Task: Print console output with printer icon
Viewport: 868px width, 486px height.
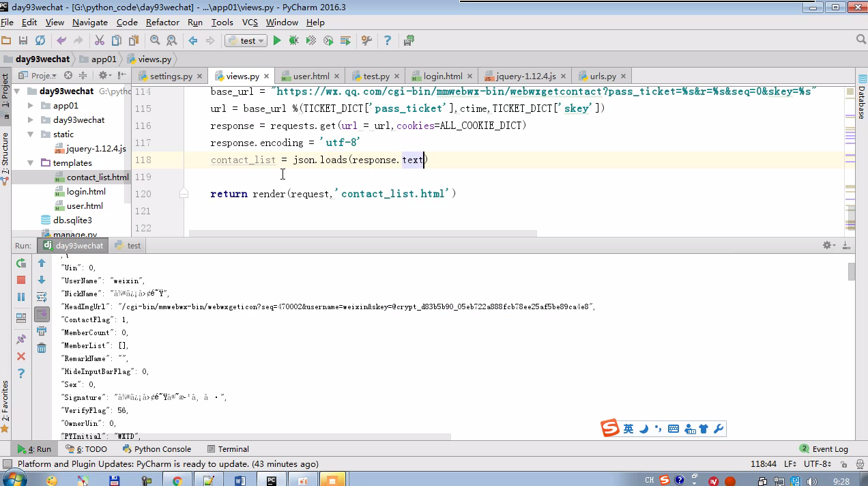Action: pos(42,331)
